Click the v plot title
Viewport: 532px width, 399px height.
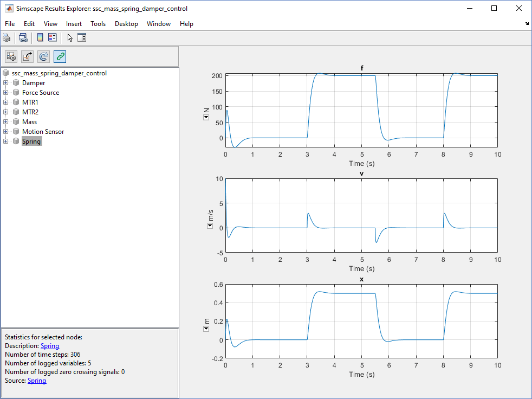pos(362,173)
